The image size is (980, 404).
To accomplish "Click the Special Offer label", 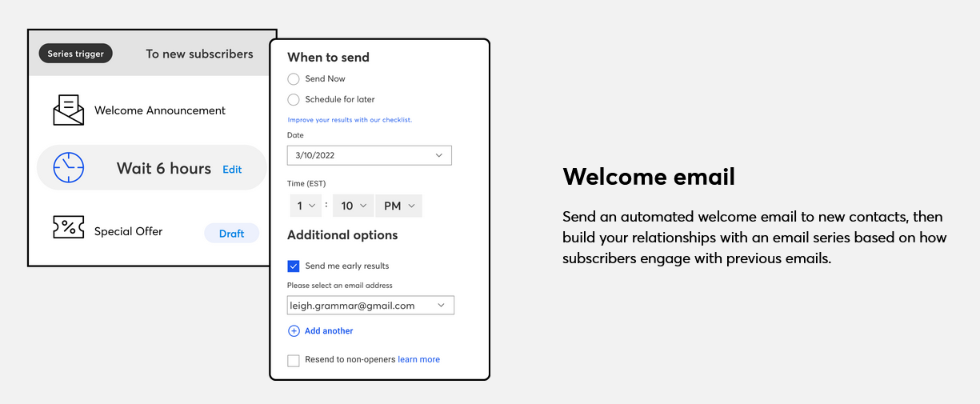I will pos(129,231).
